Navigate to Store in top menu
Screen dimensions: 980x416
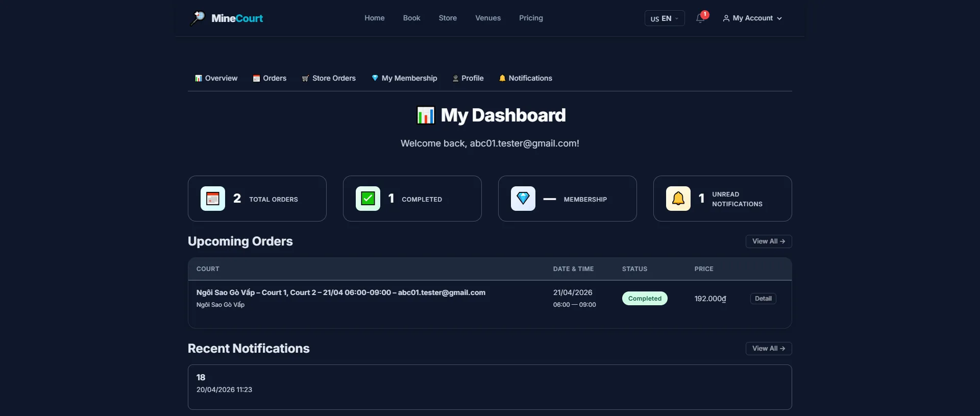tap(448, 18)
